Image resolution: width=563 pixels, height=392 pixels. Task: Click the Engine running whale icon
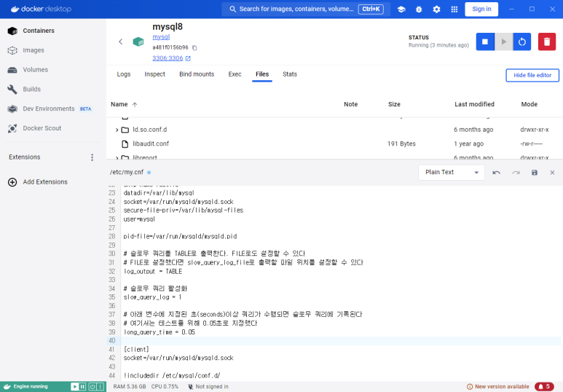[x=7, y=387]
